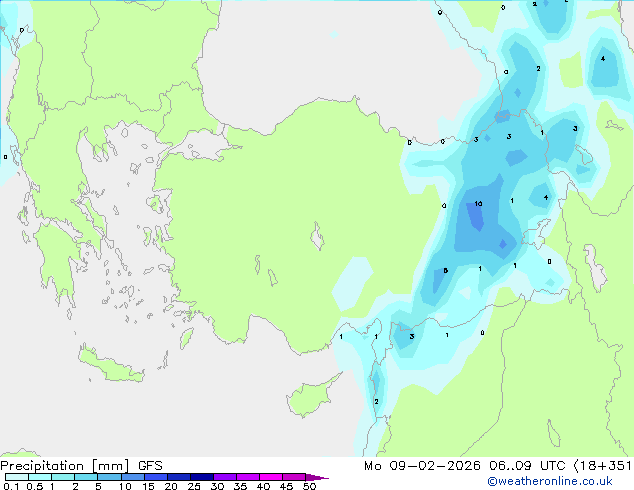Click the arrow-shaped above-50 legend tip
This screenshot has width=634, height=490.
pyautogui.click(x=317, y=477)
